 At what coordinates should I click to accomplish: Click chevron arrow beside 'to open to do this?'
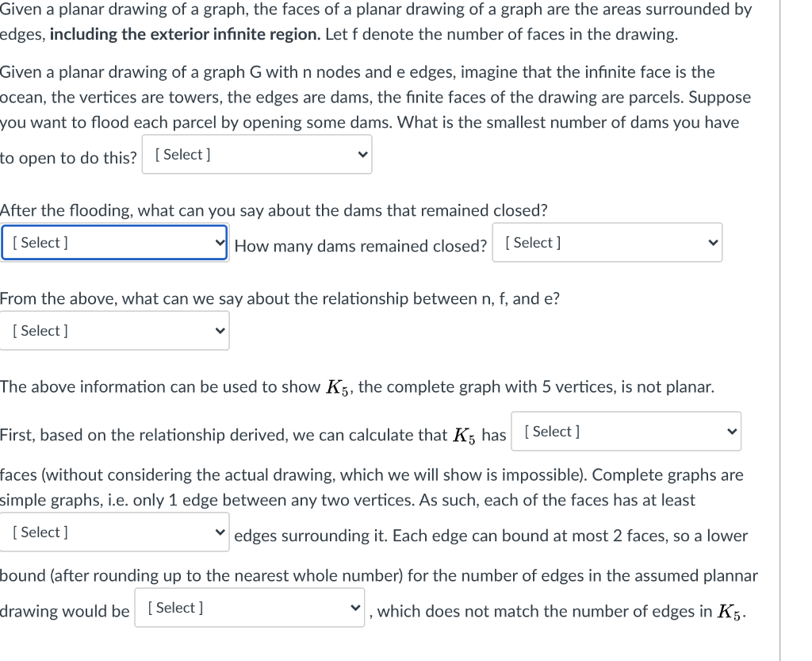[x=362, y=155]
